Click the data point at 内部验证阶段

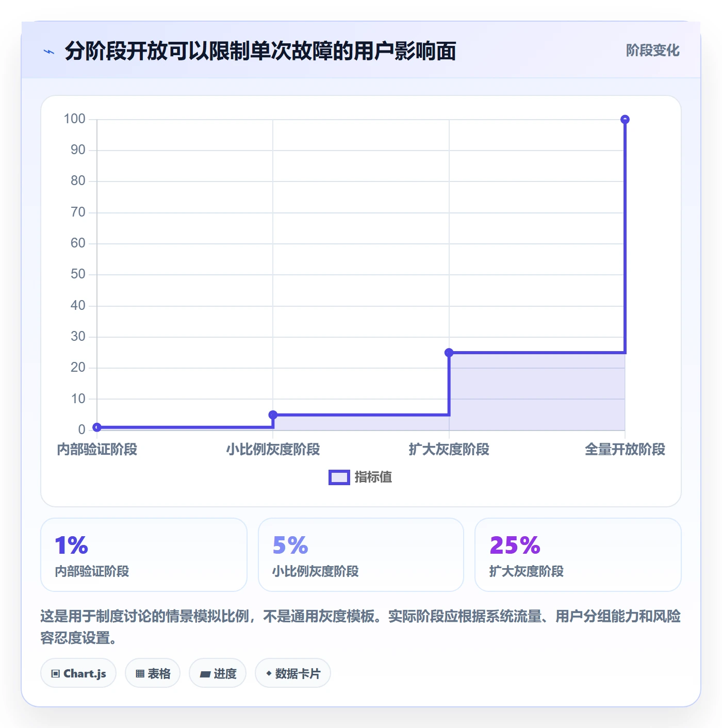click(97, 427)
